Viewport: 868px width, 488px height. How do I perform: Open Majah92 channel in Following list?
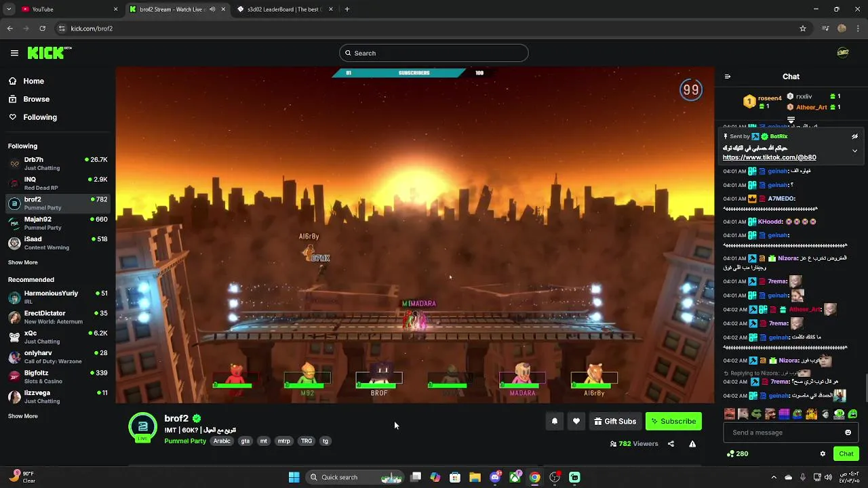point(58,223)
